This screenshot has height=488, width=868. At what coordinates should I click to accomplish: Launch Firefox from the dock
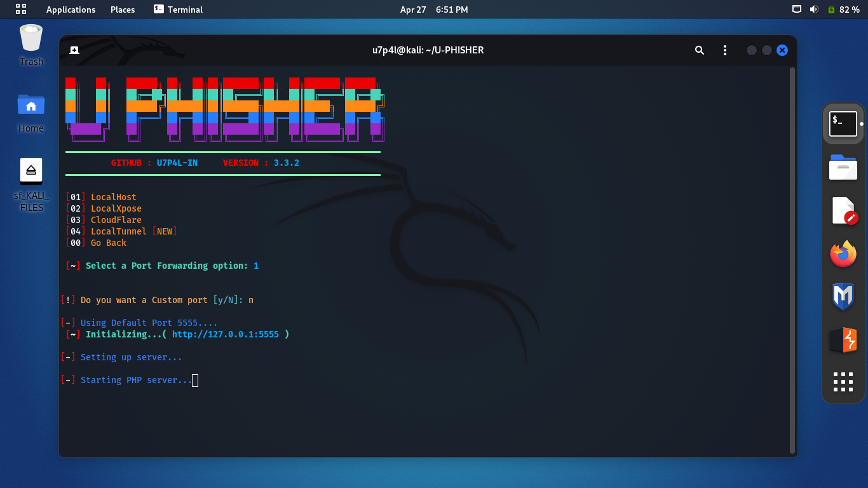(843, 254)
